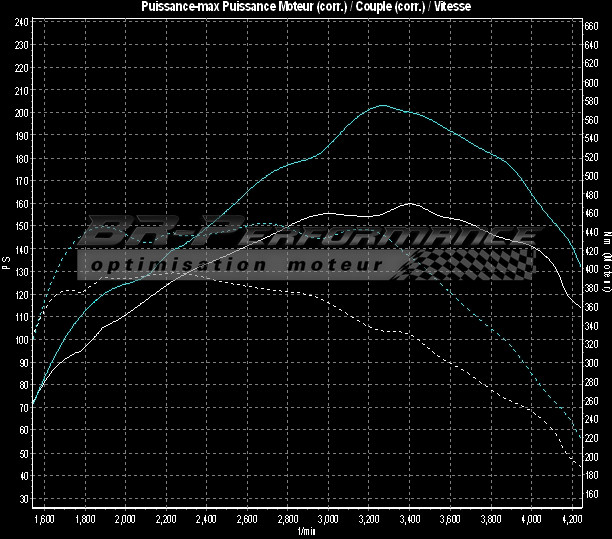Click the 2,400 tick on the x-axis
The width and height of the screenshot is (612, 539).
click(206, 520)
